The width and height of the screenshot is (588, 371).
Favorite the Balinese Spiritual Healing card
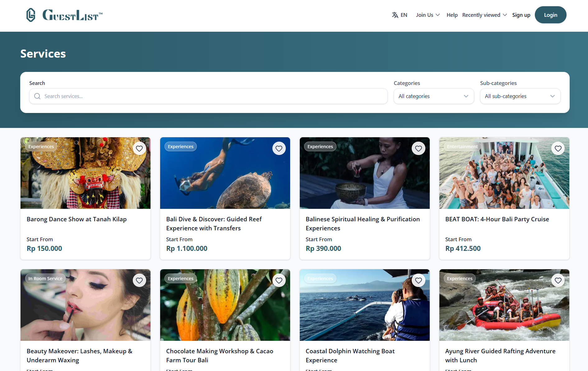419,148
